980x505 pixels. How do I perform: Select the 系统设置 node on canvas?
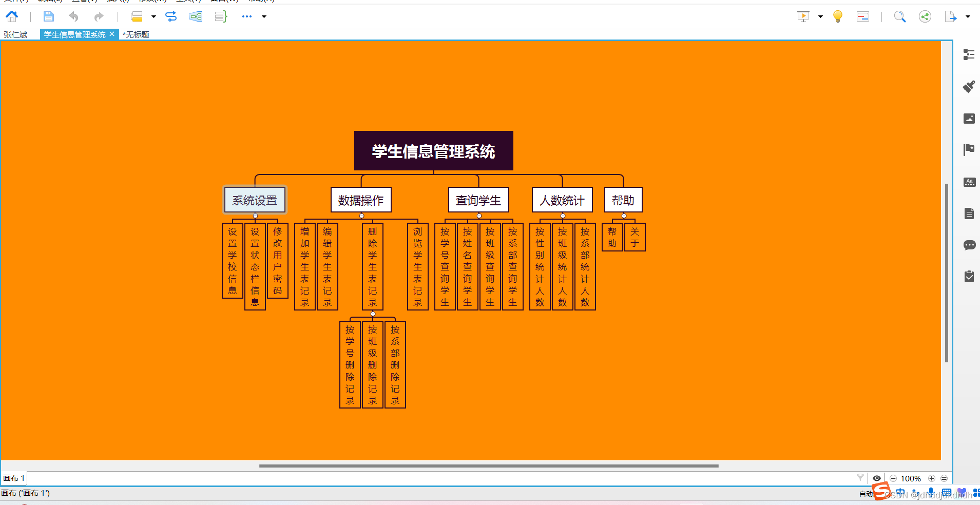pos(254,200)
